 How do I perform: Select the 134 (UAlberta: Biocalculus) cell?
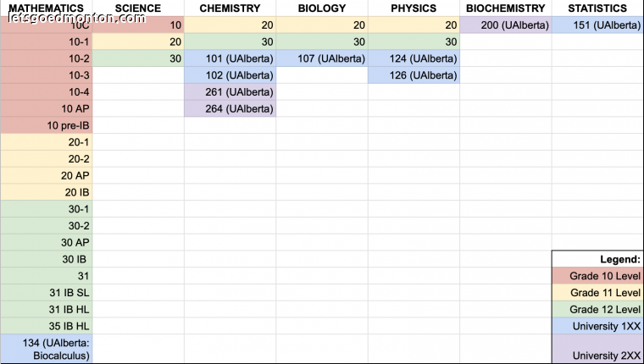[46, 349]
